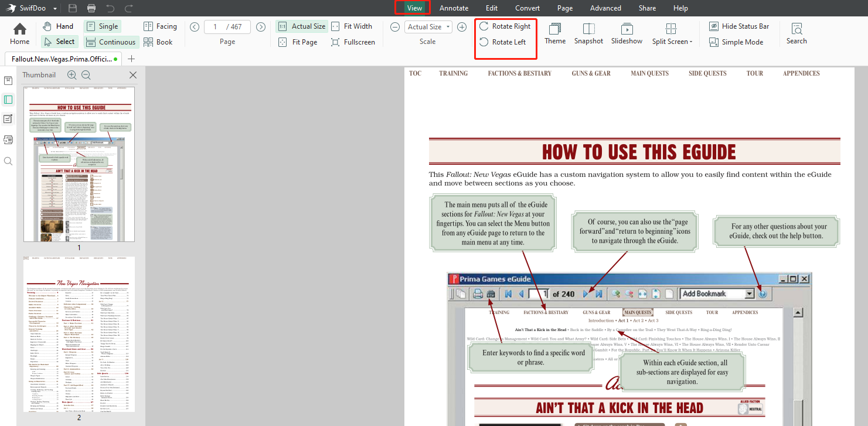Image resolution: width=868 pixels, height=426 pixels.
Task: Open the View ribbon tab
Action: (414, 8)
